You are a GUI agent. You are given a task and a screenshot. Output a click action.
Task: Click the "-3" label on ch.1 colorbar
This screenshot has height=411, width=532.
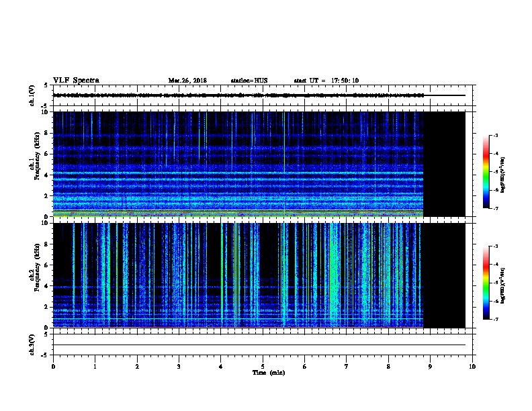pos(495,135)
